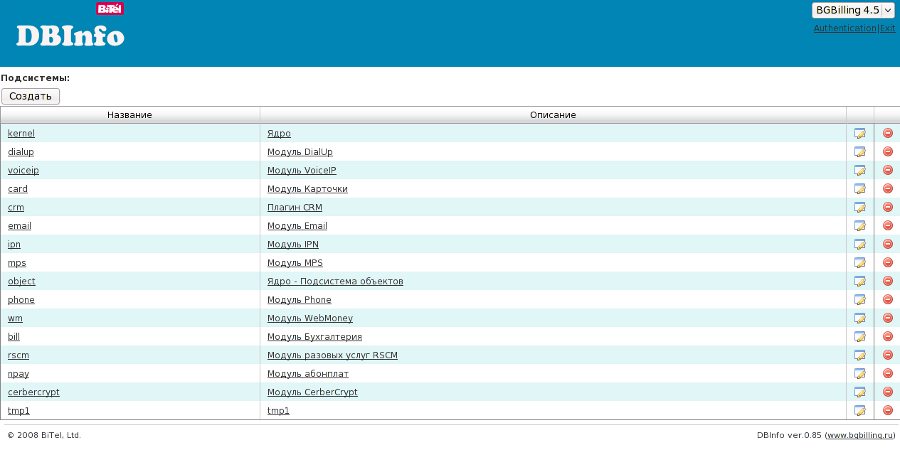Delete the rscm subsystem row
Screen dimensions: 900x450
click(888, 355)
